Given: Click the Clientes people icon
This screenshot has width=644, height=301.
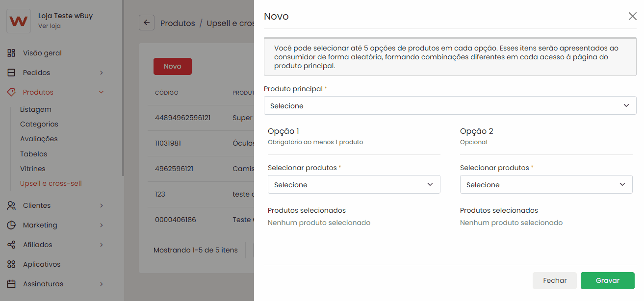Looking at the screenshot, I should coord(11,205).
